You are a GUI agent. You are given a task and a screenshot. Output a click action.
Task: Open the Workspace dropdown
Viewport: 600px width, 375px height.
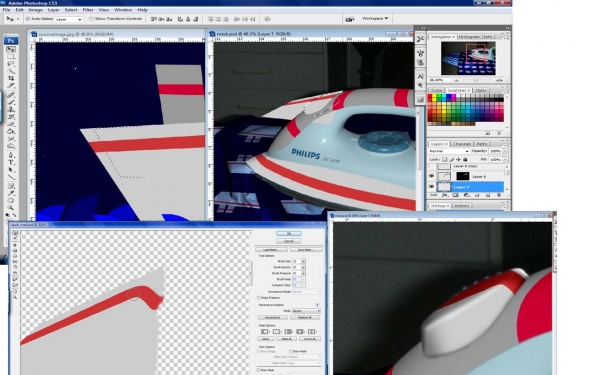pos(375,18)
